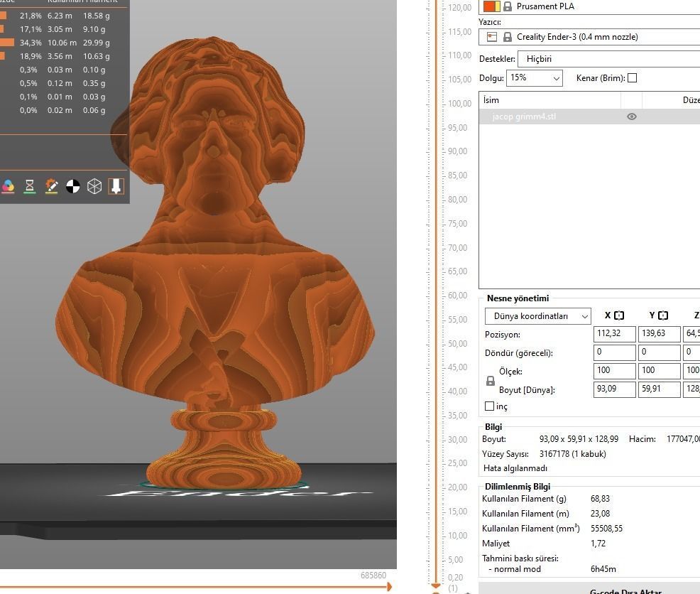The image size is (700, 594).
Task: Click the scale lock icon beside Ölçek
Action: pyautogui.click(x=490, y=381)
